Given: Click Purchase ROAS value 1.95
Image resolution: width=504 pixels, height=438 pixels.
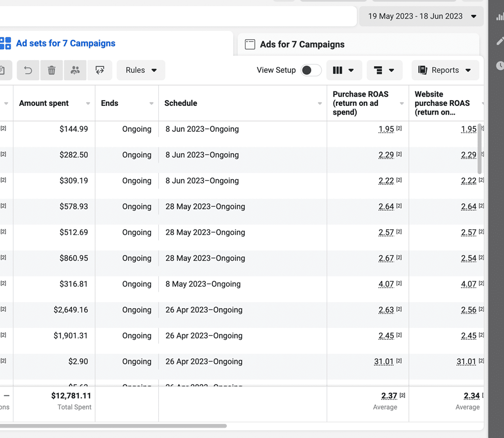Looking at the screenshot, I should click(x=386, y=129).
